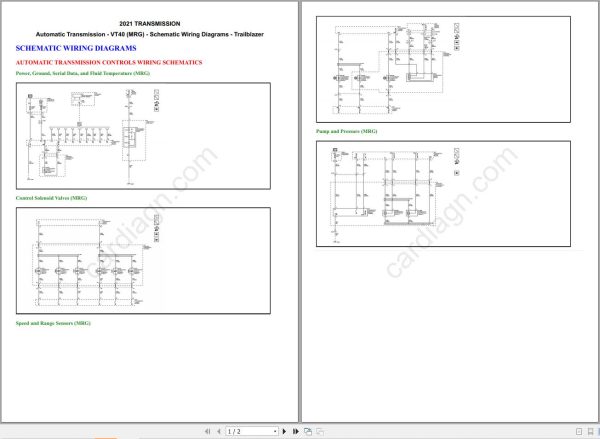Viewport: 600px width, 439px height.
Task: Open the last diagram on the right page
Action: (x=443, y=194)
